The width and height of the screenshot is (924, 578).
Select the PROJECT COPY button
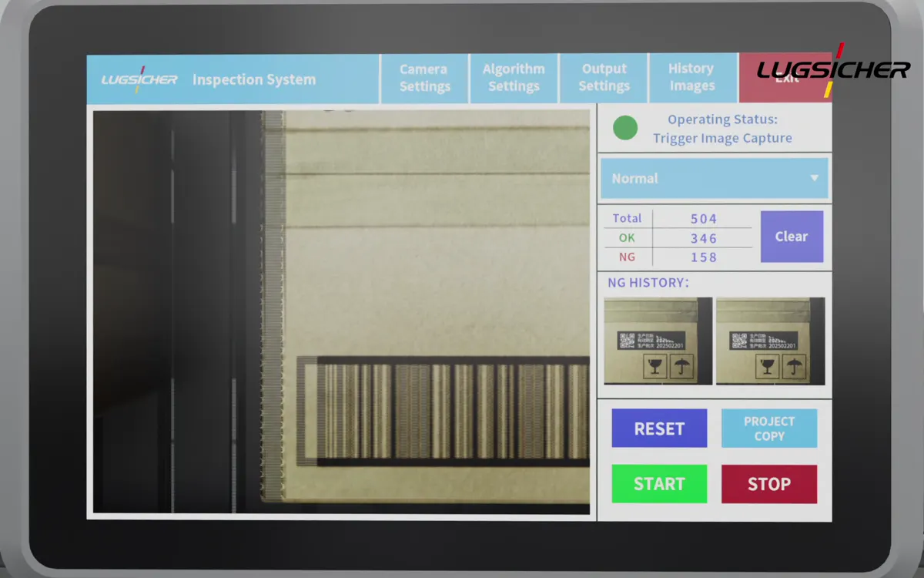coord(769,428)
